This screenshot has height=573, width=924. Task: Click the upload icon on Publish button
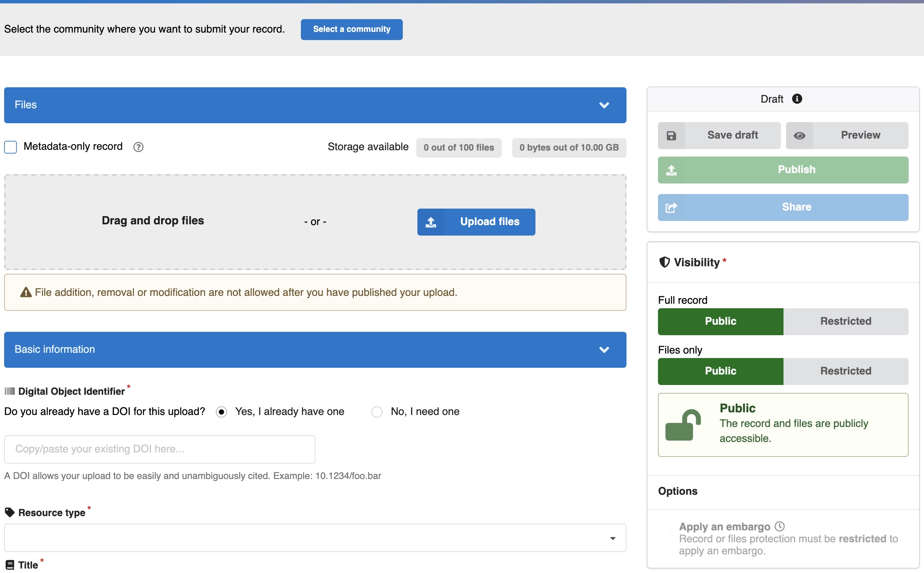click(671, 170)
